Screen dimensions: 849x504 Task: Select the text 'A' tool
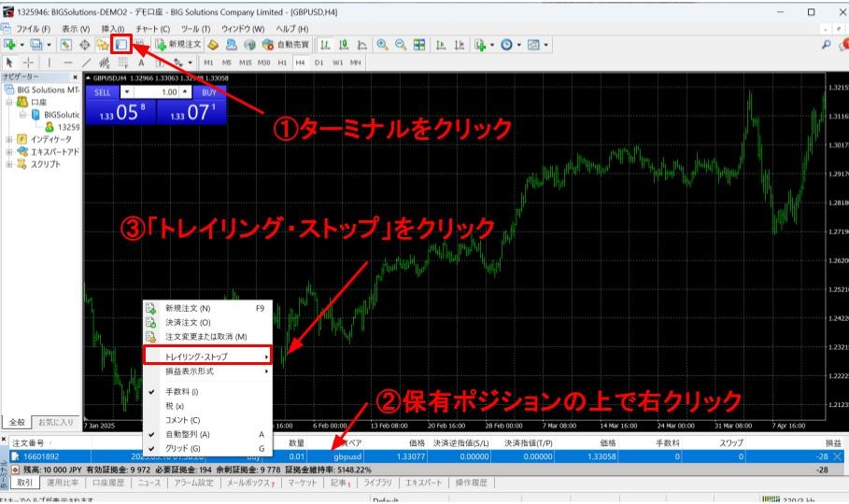[141, 63]
